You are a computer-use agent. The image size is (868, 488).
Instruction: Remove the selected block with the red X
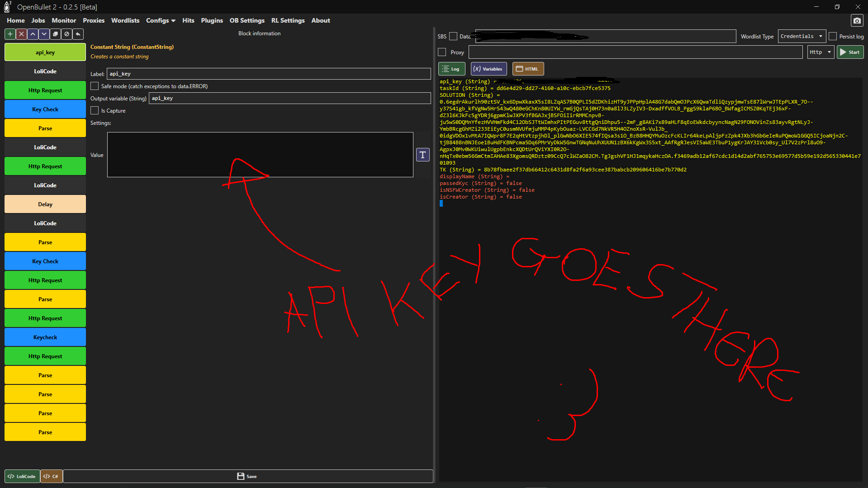21,34
